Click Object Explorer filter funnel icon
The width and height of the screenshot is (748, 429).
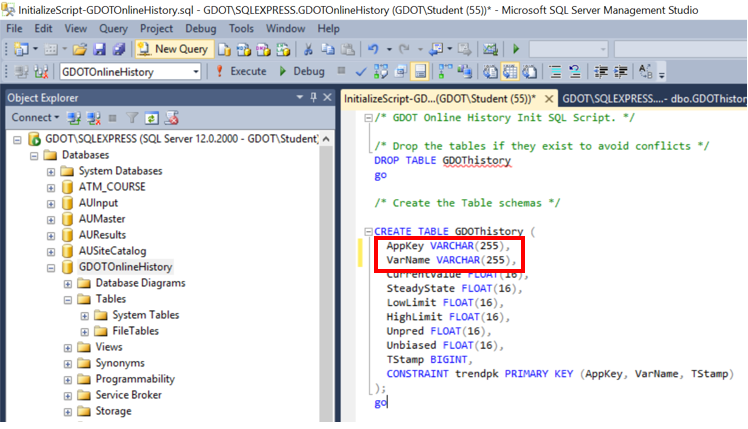pos(132,117)
